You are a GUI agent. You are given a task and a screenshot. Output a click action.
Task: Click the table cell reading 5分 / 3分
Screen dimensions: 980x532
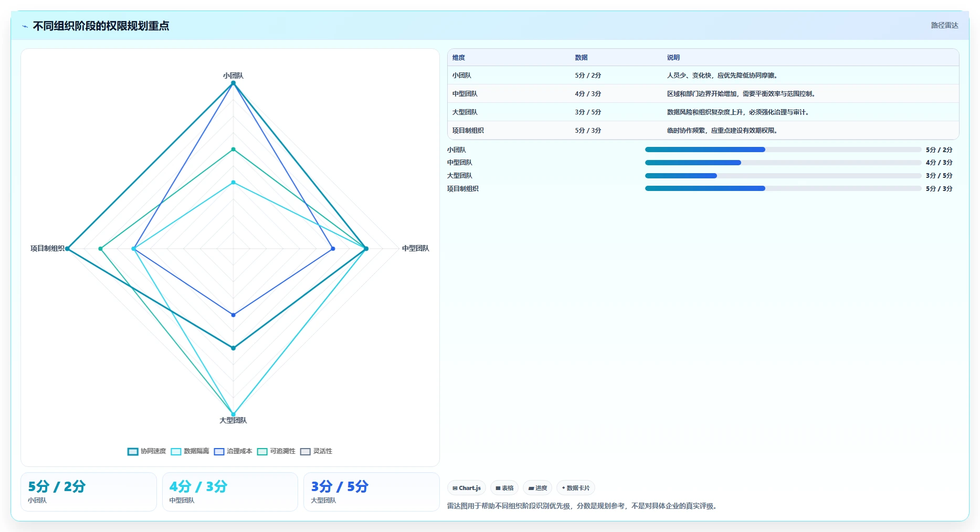pyautogui.click(x=588, y=131)
